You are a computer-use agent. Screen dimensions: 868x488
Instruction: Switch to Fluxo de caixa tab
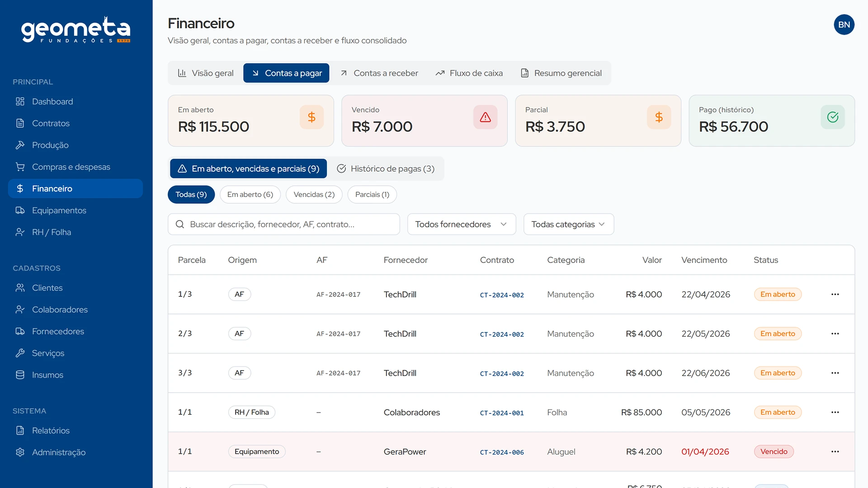[469, 73]
